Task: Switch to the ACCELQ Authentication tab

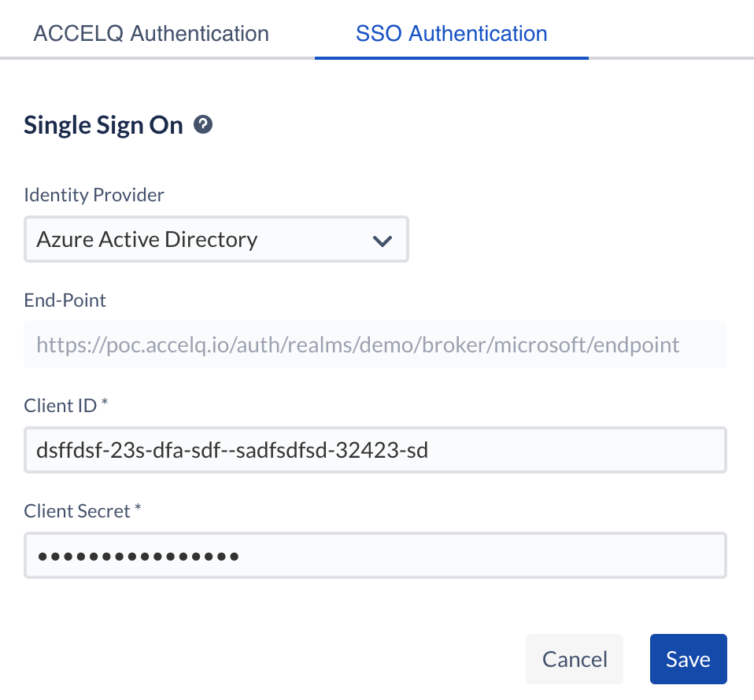Action: [150, 34]
